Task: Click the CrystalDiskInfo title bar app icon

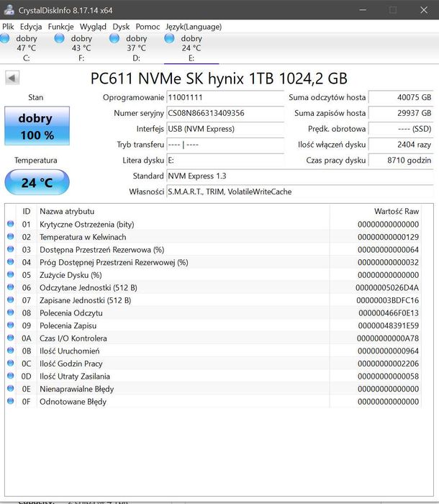Action: tap(9, 10)
